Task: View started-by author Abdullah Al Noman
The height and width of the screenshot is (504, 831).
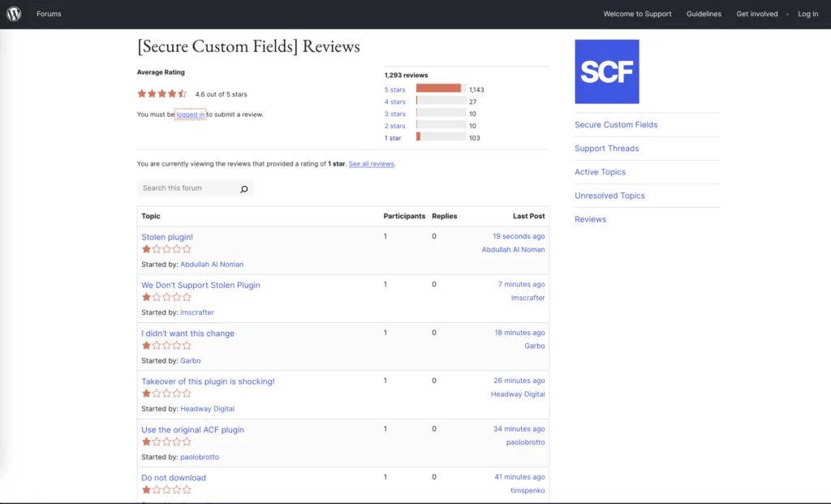Action: point(212,265)
